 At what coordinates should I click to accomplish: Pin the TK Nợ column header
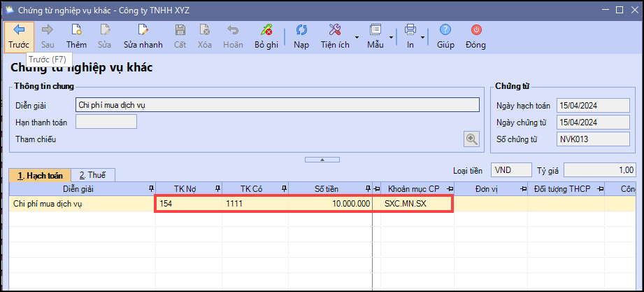[217, 188]
